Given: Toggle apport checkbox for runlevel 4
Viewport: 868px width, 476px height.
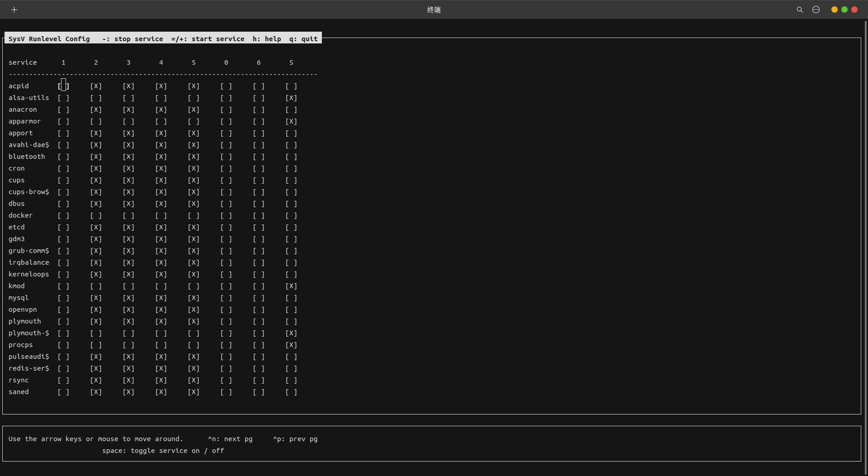Looking at the screenshot, I should (161, 133).
